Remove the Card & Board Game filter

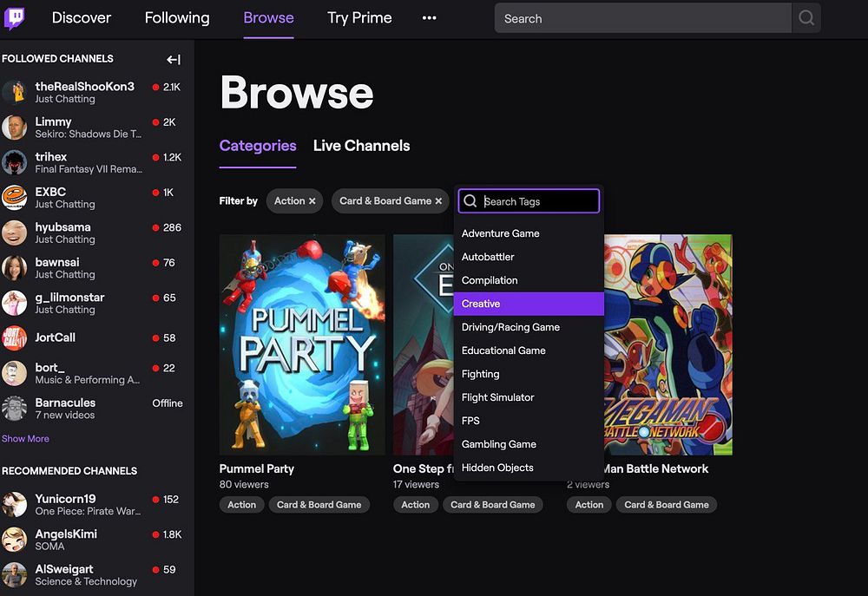point(438,201)
